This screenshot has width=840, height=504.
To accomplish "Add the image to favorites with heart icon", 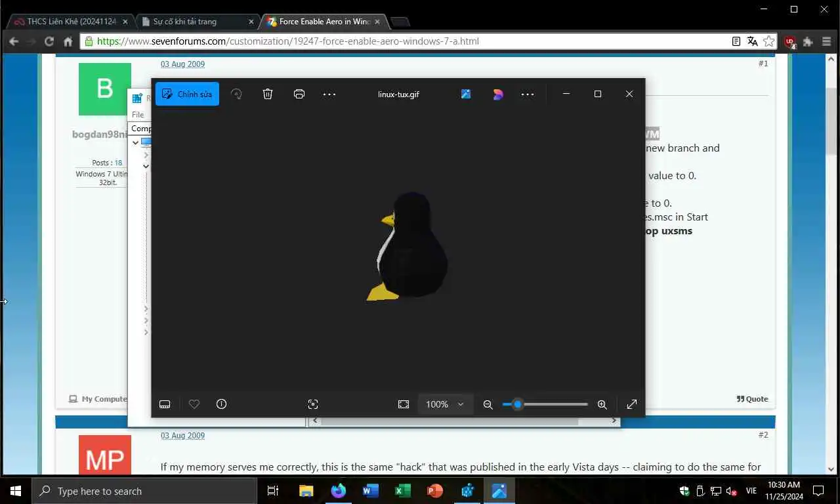I will (194, 404).
